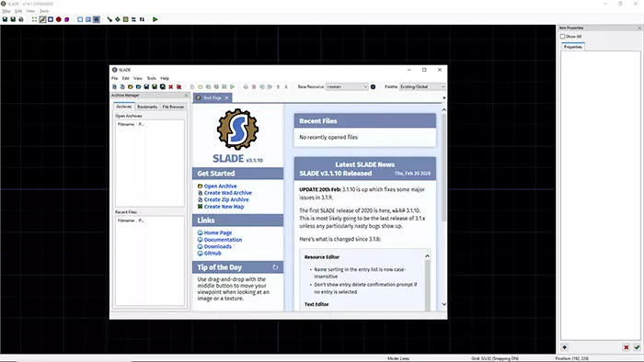Image resolution: width=644 pixels, height=362 pixels.
Task: Click the Close All double red X icon
Action: pyautogui.click(x=179, y=87)
